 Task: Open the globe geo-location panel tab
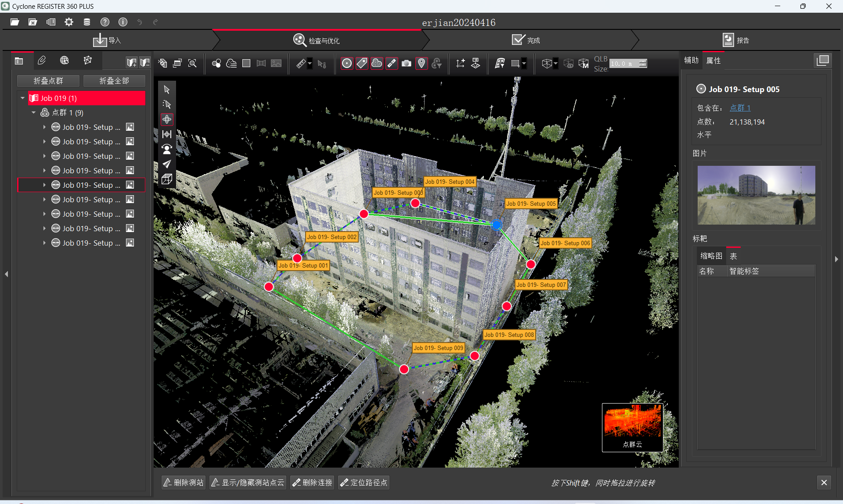65,61
